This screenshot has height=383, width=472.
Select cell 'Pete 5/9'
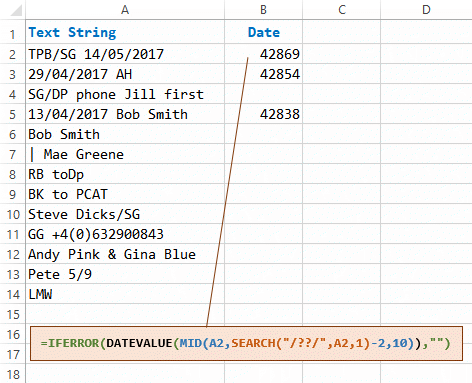tap(125, 274)
